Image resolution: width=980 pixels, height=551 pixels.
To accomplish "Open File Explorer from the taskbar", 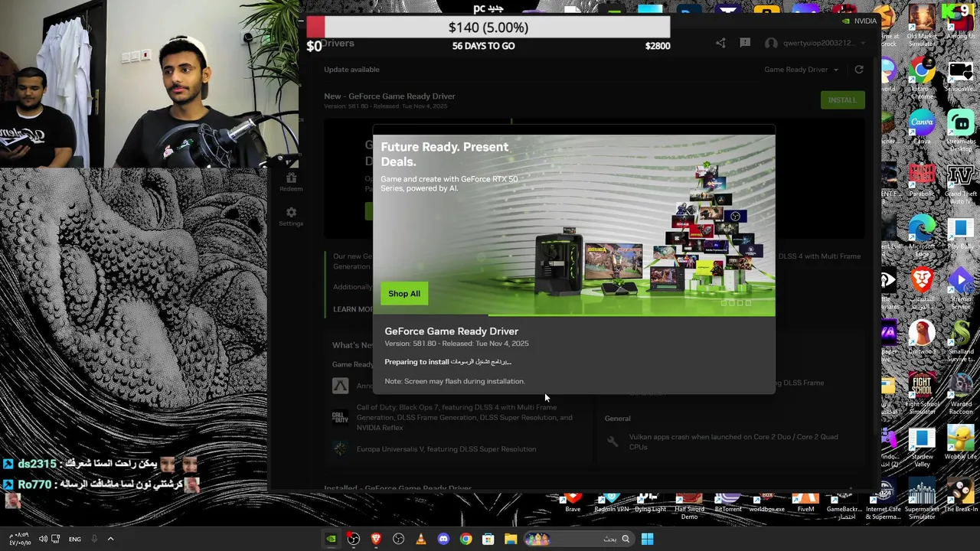I will (511, 539).
